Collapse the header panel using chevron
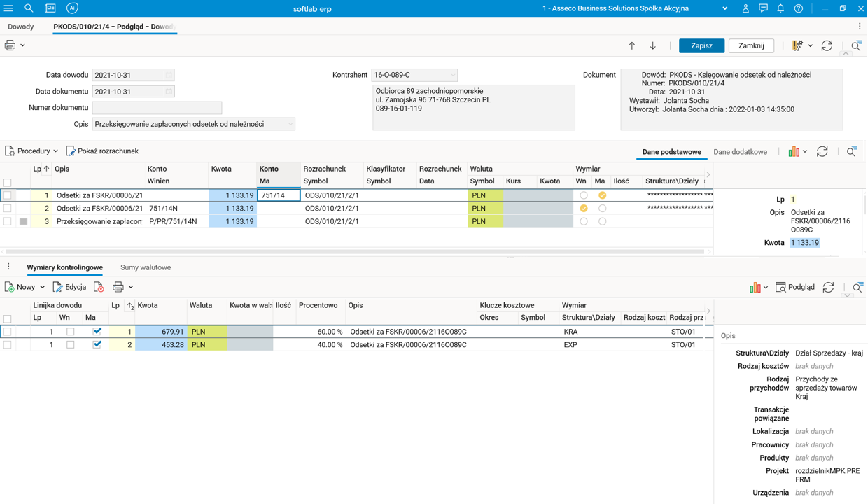 click(846, 54)
